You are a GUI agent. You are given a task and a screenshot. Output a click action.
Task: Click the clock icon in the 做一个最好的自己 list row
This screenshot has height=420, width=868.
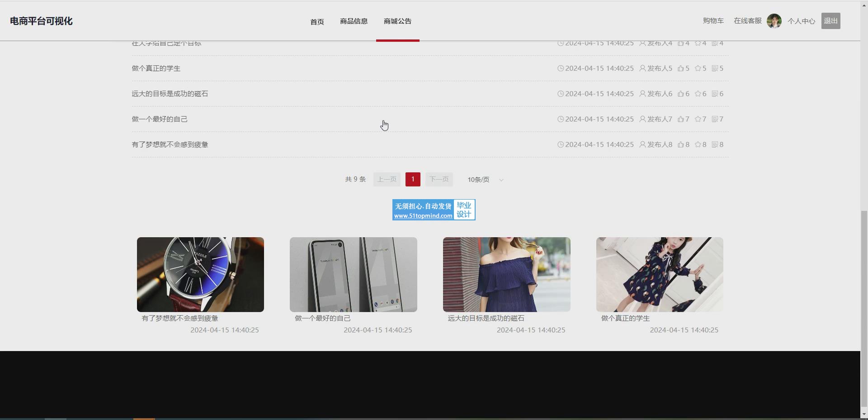(561, 119)
